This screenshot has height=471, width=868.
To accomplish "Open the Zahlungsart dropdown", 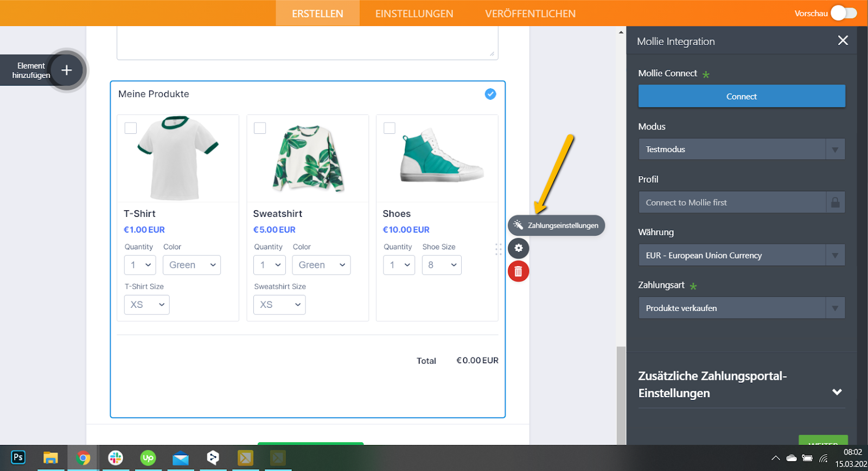I will pos(742,308).
